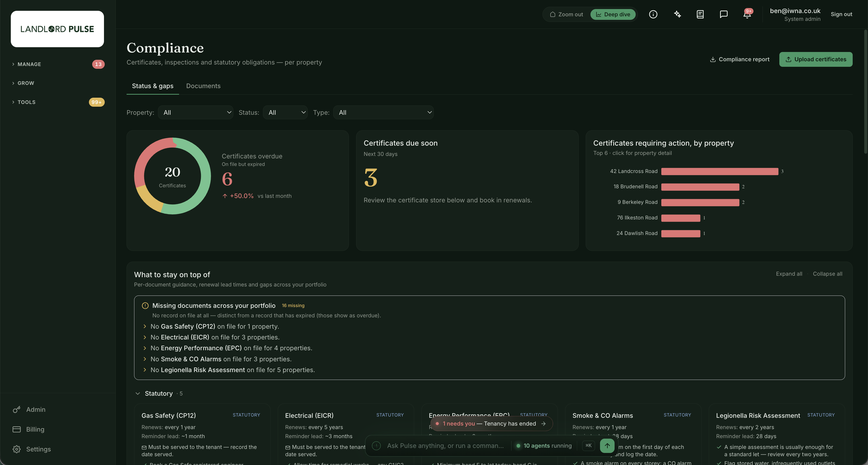The width and height of the screenshot is (868, 465).
Task: Click the 24 Dawlish Road bar
Action: 681,234
